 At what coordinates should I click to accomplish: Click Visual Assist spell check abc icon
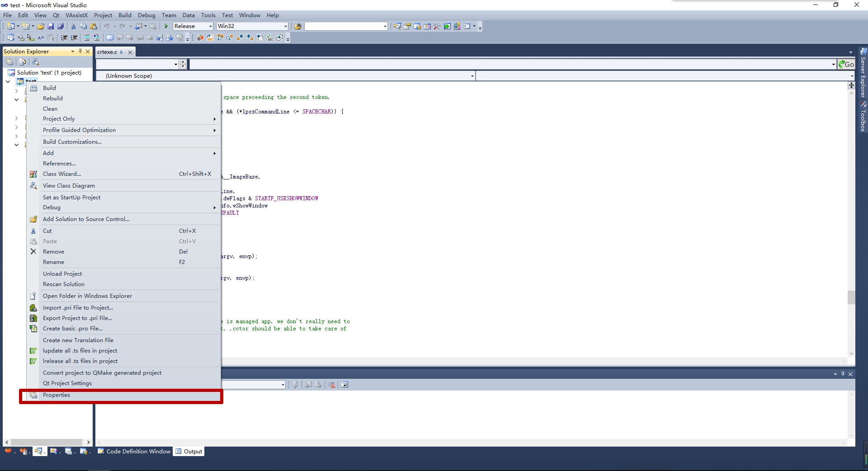[270, 38]
